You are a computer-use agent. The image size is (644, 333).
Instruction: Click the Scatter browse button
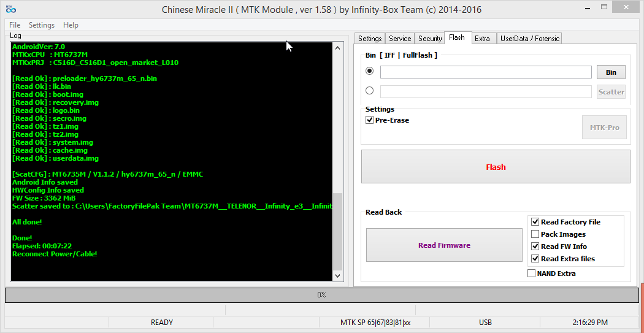611,91
